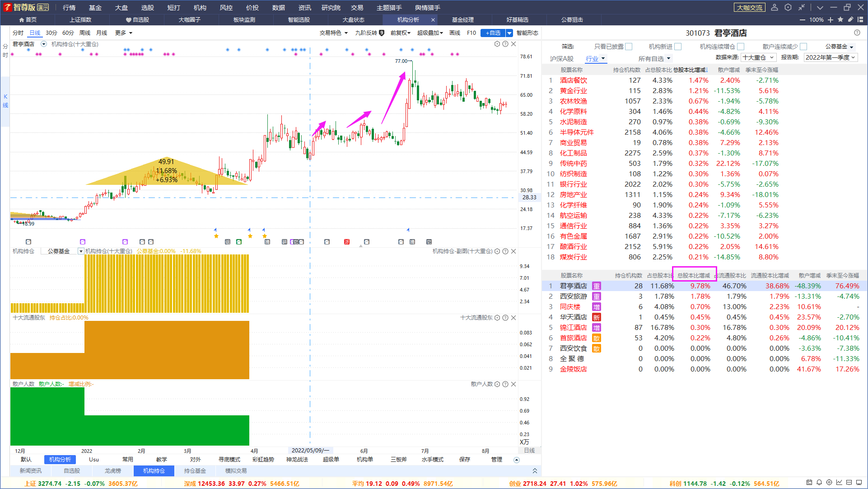Image resolution: width=868 pixels, height=489 pixels.
Task: Select the 神龙战法 template
Action: pos(297,460)
